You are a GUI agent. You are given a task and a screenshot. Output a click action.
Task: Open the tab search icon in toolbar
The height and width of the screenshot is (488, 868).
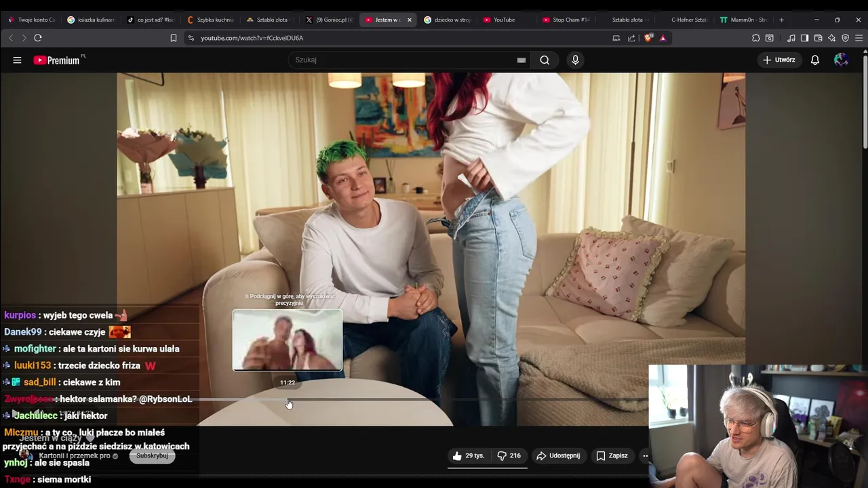pyautogui.click(x=770, y=38)
